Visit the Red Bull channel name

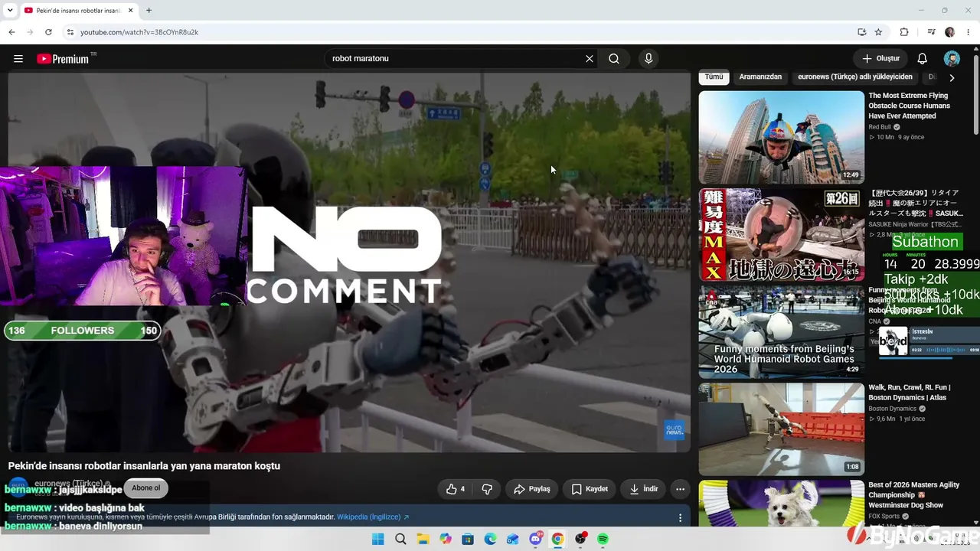point(880,127)
